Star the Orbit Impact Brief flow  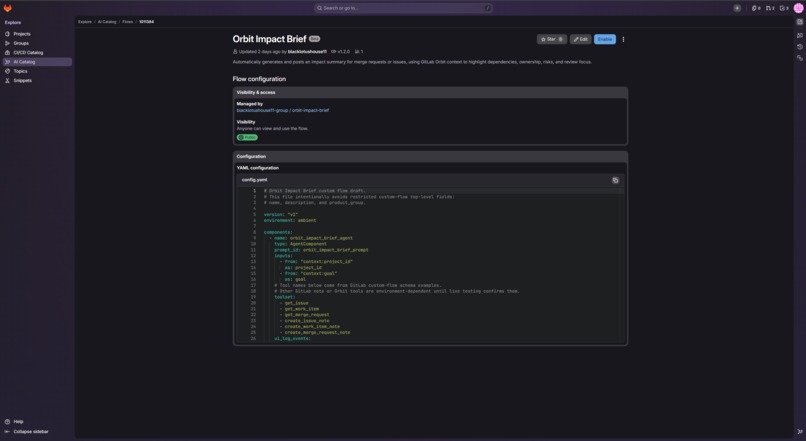tap(552, 39)
